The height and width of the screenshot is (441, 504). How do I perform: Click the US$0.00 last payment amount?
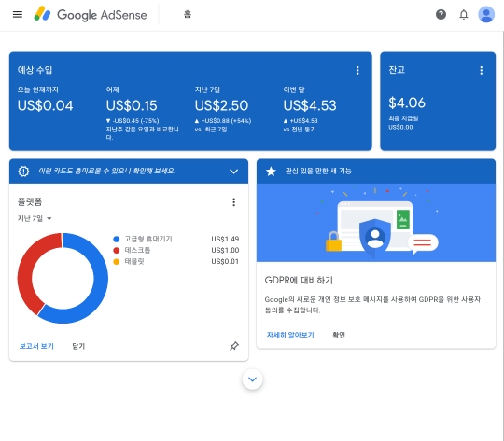(400, 127)
